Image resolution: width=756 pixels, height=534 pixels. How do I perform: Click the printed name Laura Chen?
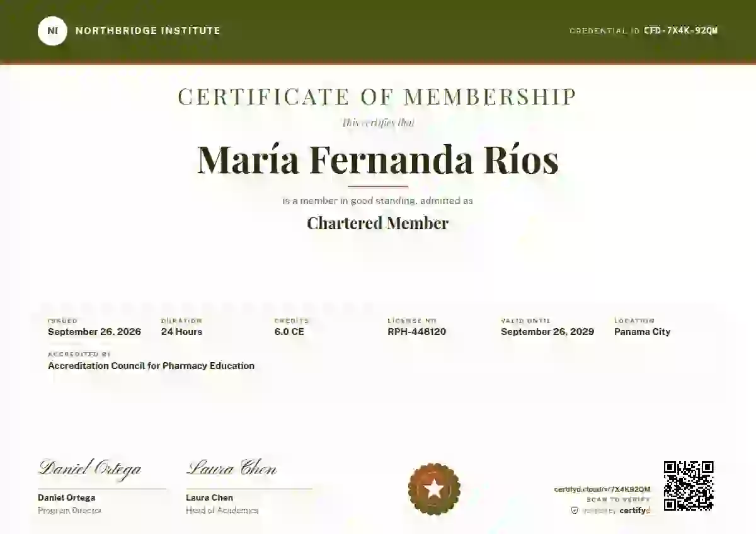pyautogui.click(x=209, y=497)
